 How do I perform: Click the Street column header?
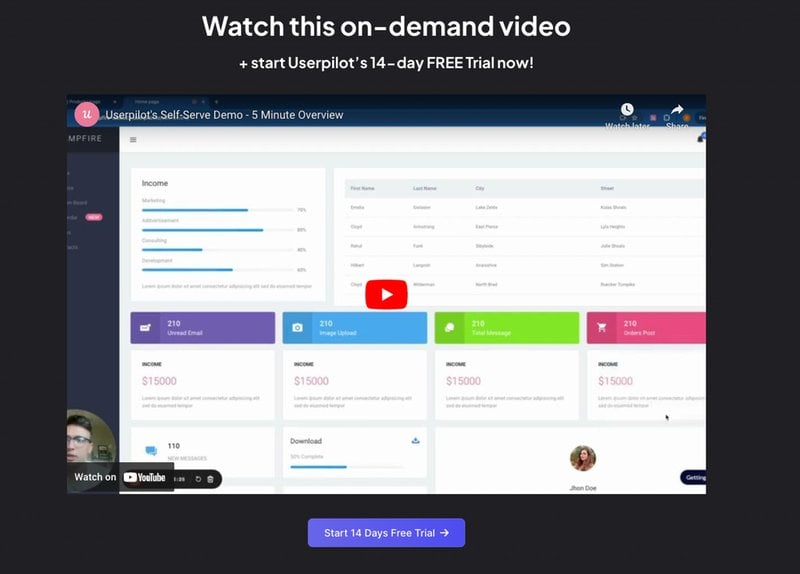point(607,189)
